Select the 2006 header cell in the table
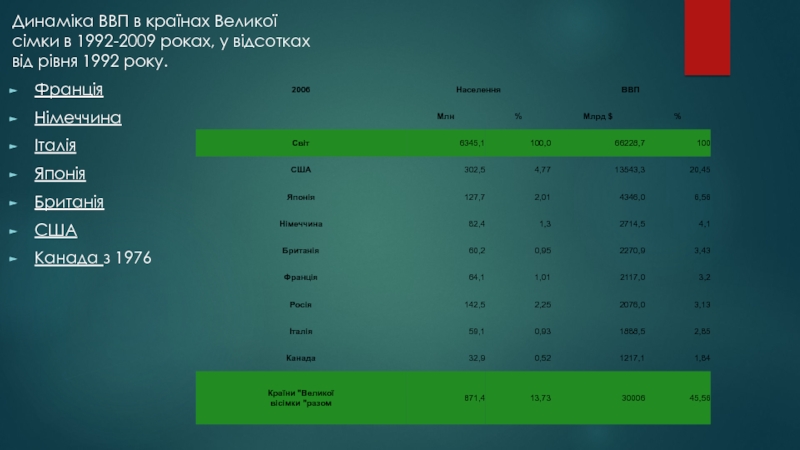 pos(301,90)
